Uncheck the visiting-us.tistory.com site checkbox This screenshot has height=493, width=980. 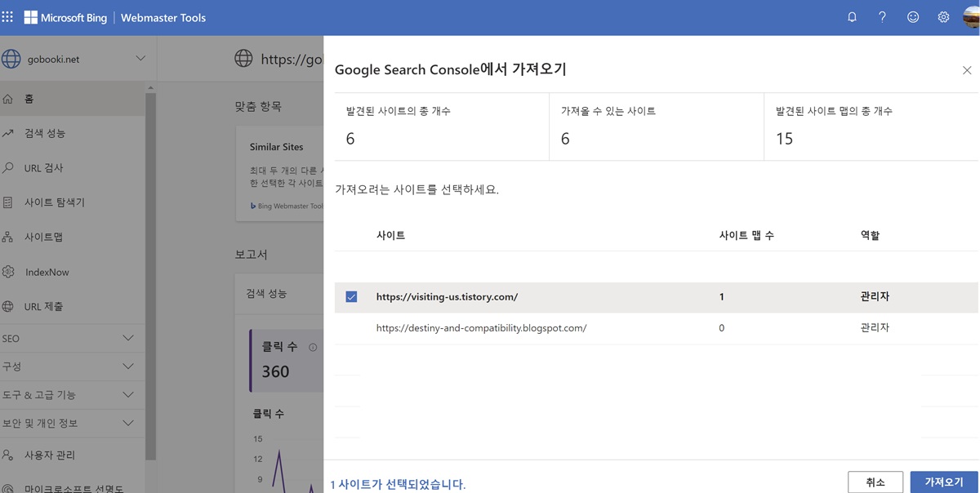click(x=350, y=296)
